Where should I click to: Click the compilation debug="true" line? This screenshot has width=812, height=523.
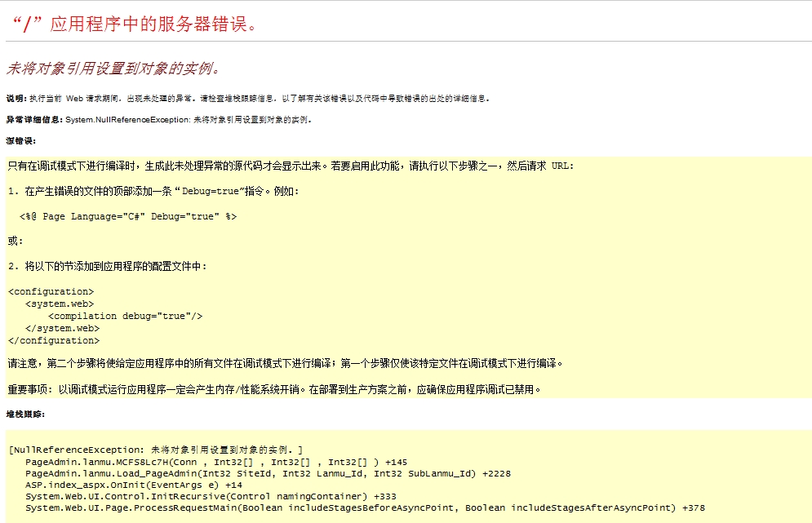pyautogui.click(x=125, y=316)
